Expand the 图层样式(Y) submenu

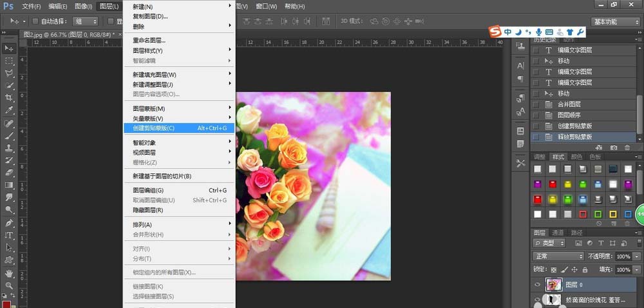point(180,50)
